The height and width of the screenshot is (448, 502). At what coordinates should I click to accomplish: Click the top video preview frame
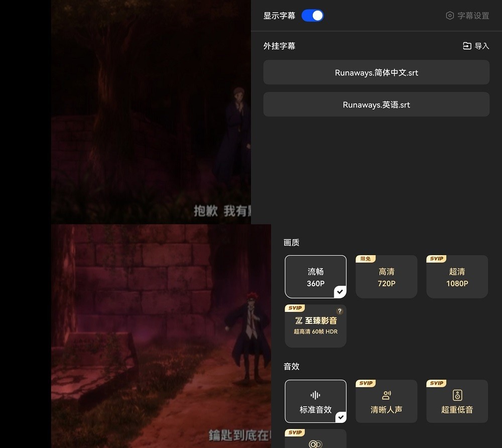point(151,111)
